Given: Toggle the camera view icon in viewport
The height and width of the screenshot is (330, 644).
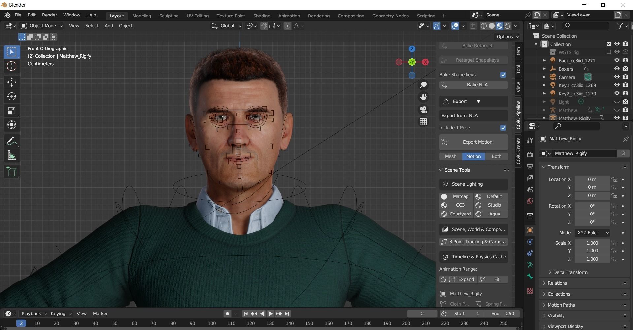Looking at the screenshot, I should tap(423, 110).
